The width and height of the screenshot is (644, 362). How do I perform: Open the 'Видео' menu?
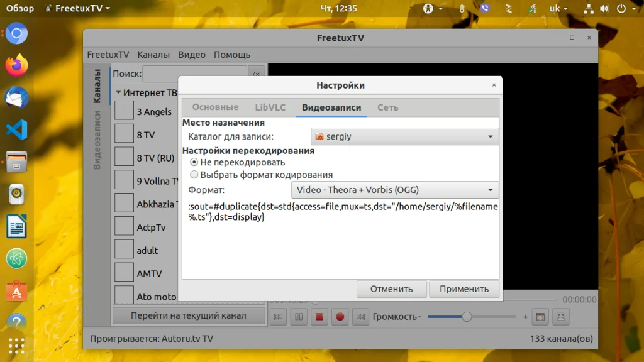(191, 55)
